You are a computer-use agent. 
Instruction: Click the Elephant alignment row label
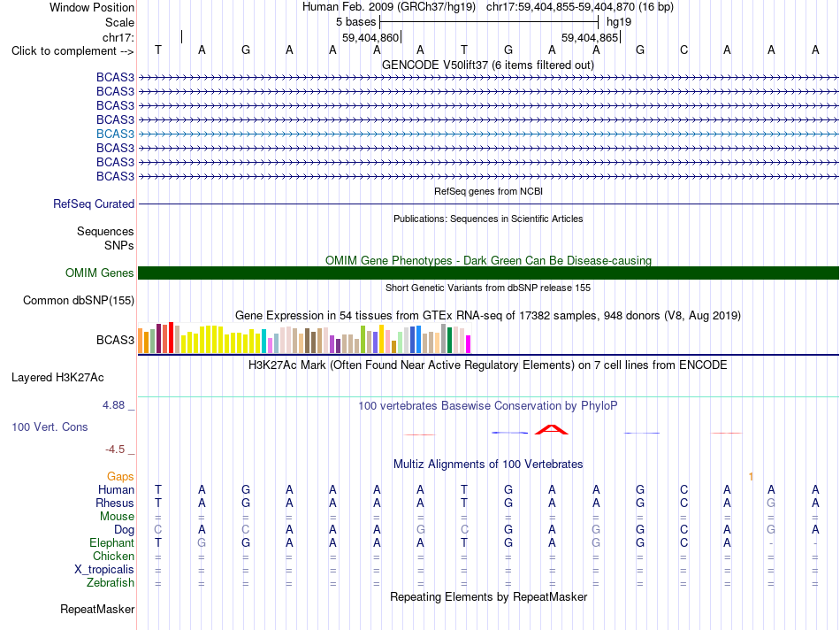click(x=112, y=542)
